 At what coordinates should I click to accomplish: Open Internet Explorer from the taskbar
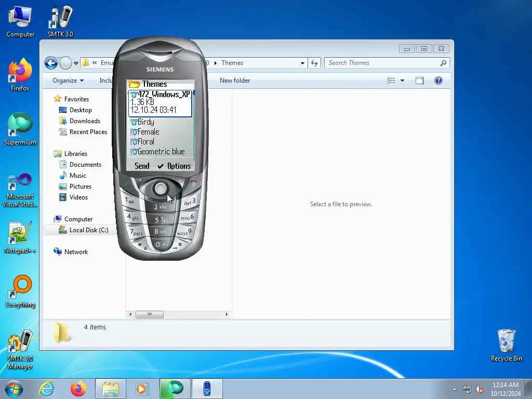pos(46,389)
